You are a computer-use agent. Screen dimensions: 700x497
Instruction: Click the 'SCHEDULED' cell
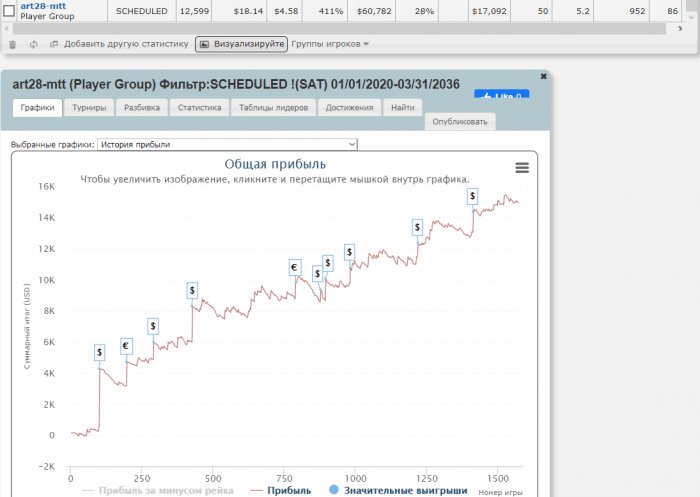coord(142,11)
